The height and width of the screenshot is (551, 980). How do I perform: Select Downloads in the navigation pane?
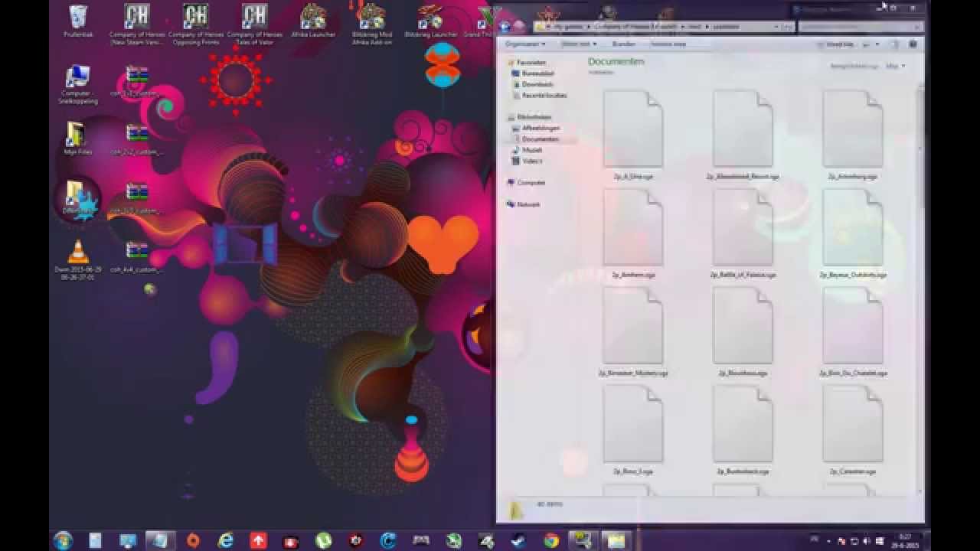(x=537, y=84)
